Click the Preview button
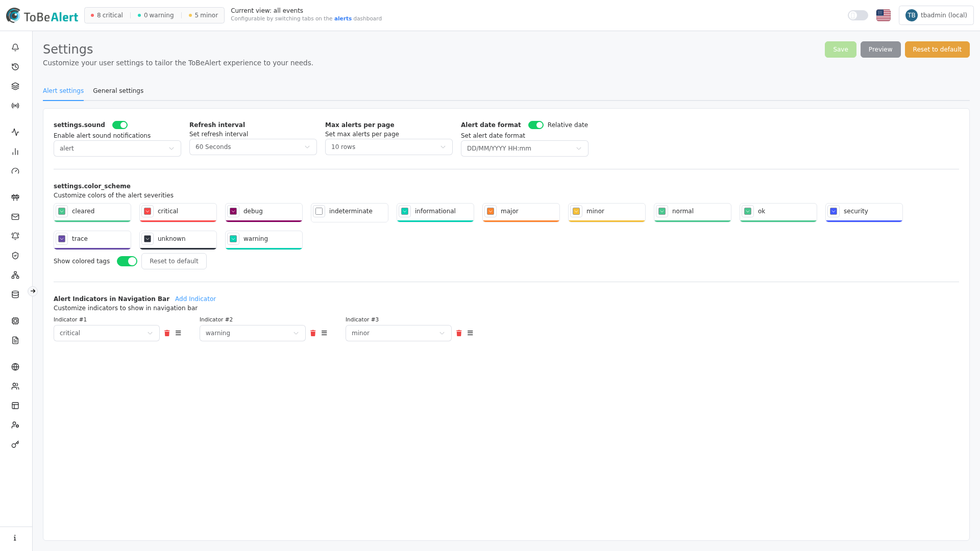The image size is (980, 551). tap(880, 49)
